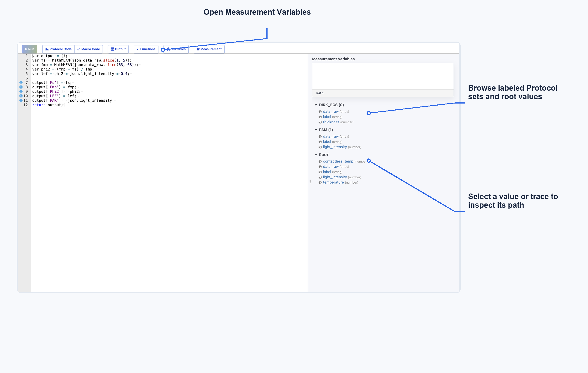The image size is (588, 373).
Task: Click the line defining var fmp
Action: [85, 65]
